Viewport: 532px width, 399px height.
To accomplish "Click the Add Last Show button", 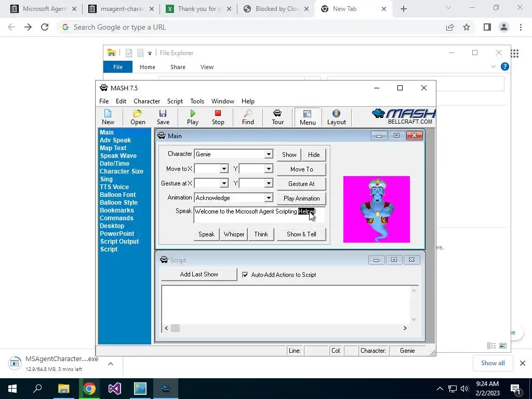I will pyautogui.click(x=199, y=274).
